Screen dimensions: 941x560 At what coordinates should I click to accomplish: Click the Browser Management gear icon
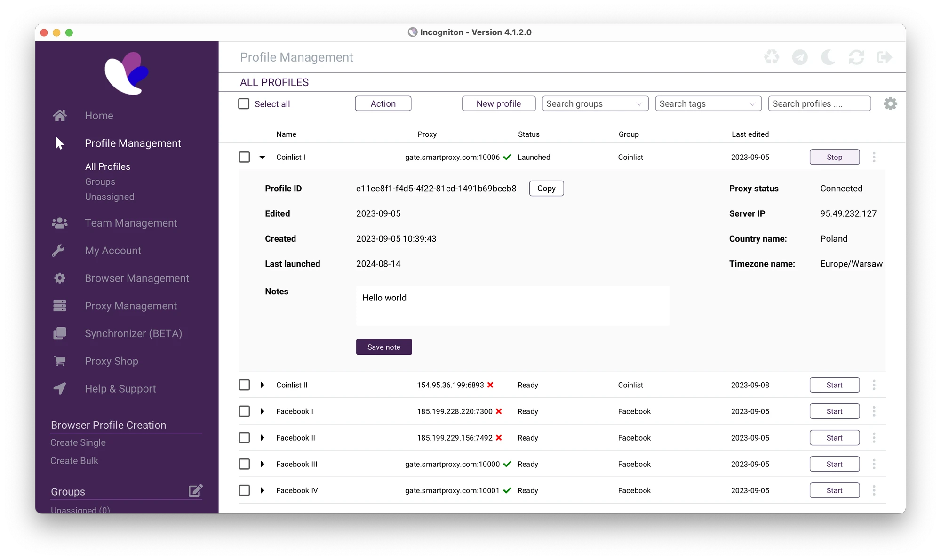[x=60, y=278]
